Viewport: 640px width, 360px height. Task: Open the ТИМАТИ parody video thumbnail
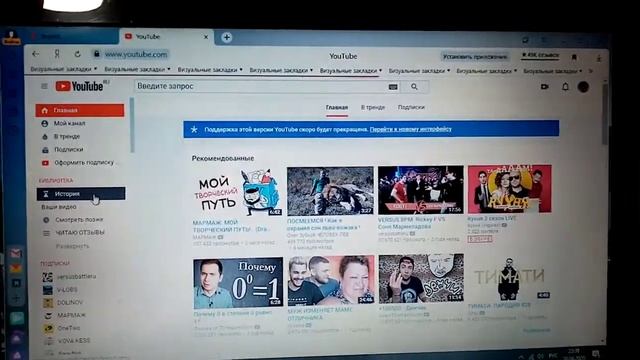coord(510,279)
